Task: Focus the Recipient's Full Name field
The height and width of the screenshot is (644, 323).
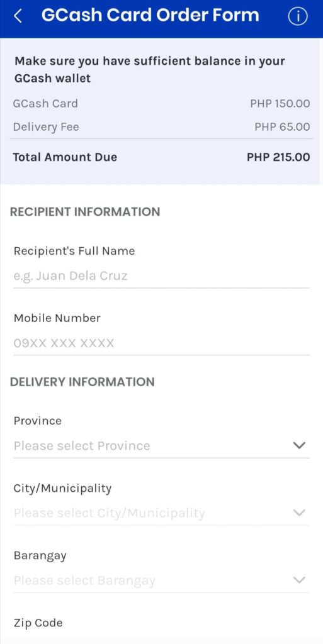Action: click(161, 276)
